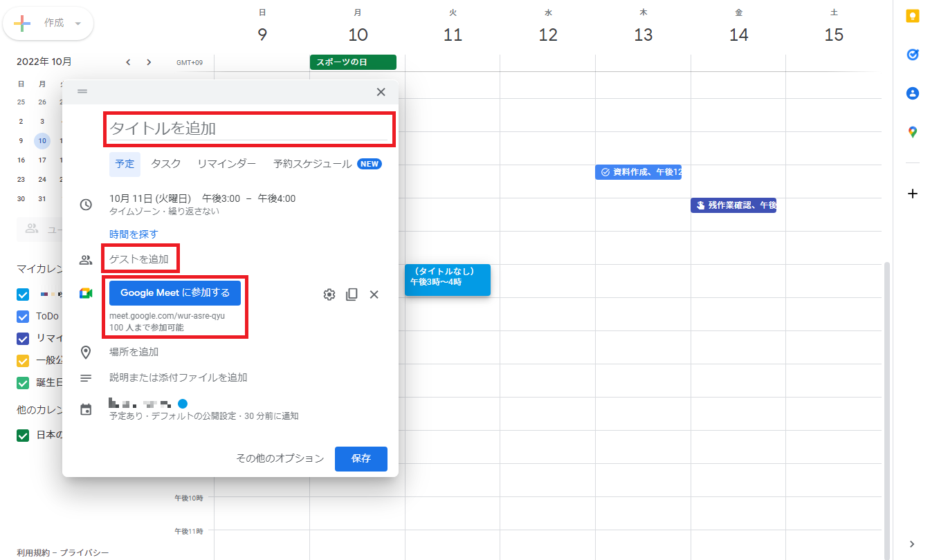Uncheck the yellow 一般公開 calendar checkbox
The width and height of the screenshot is (930, 560).
click(x=23, y=361)
